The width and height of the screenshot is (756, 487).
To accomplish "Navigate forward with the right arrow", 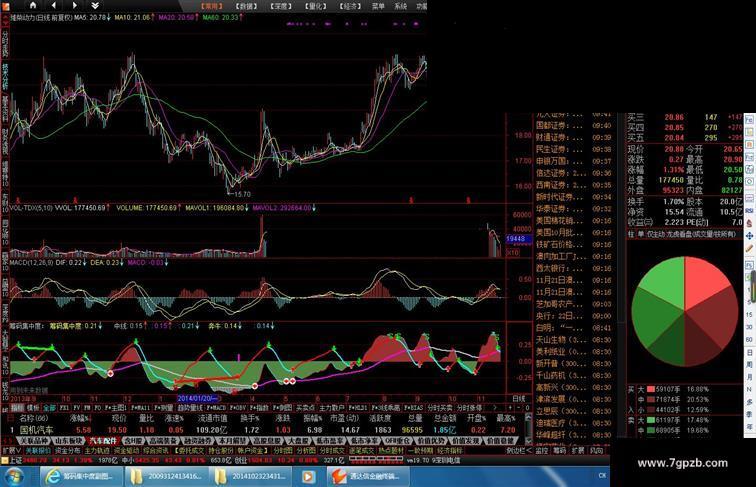I will pyautogui.click(x=74, y=5).
